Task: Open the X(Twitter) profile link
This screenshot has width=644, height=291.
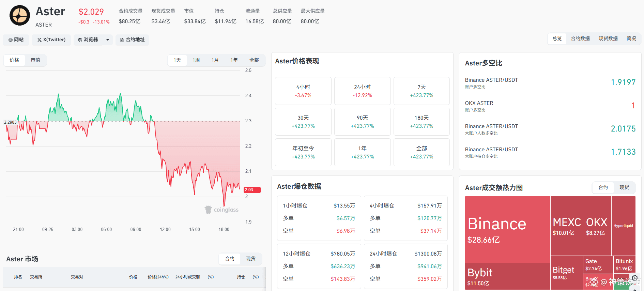Action: coord(51,40)
